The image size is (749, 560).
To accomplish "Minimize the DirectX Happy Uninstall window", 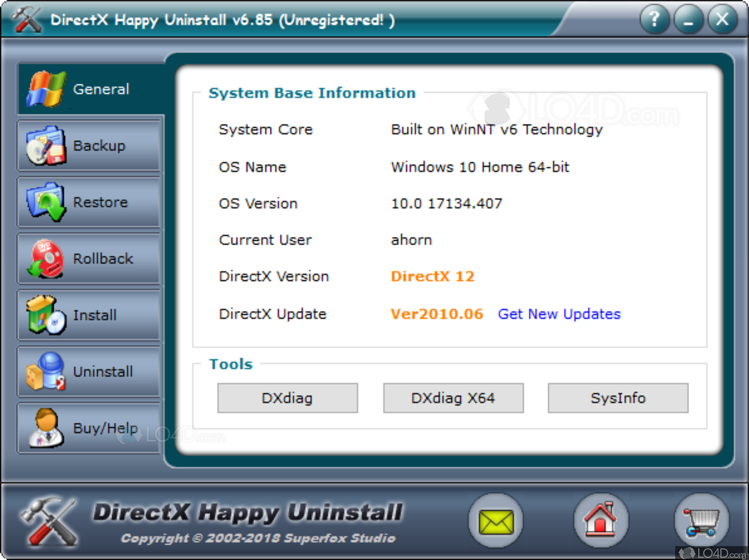I will pos(688,20).
